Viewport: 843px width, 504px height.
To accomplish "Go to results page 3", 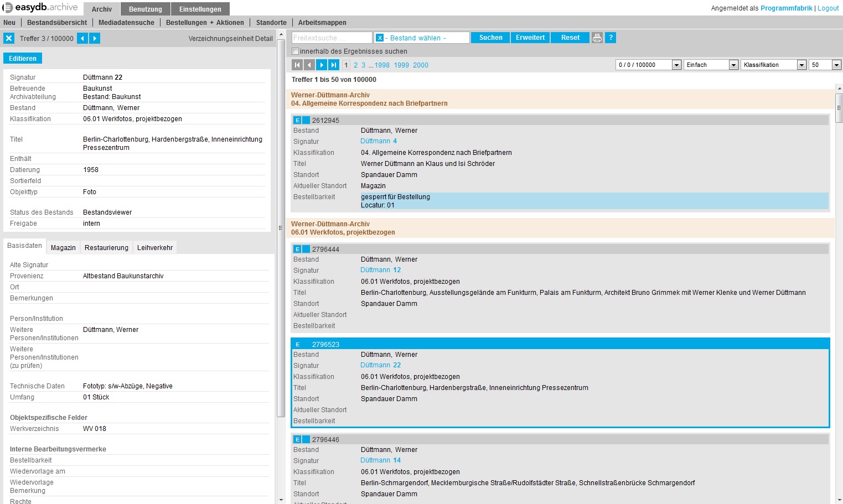I will point(363,65).
